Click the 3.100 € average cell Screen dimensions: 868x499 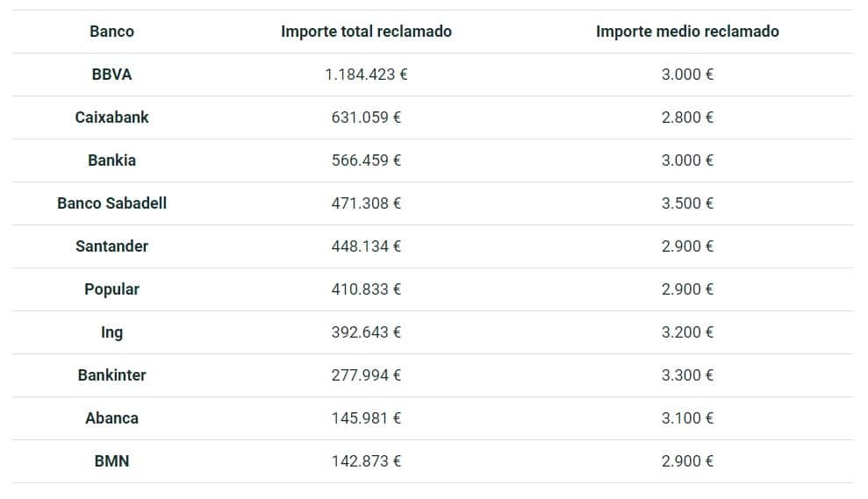[x=687, y=418]
